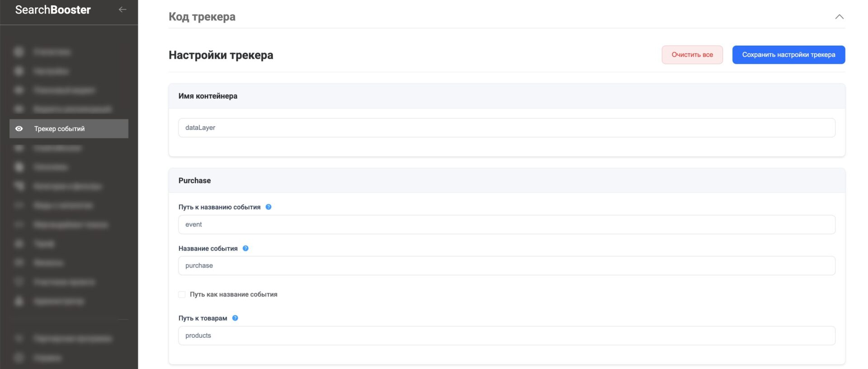Screen dimensions: 868x369
Task: Open help icon next to Путь к товарам
Action: point(235,318)
